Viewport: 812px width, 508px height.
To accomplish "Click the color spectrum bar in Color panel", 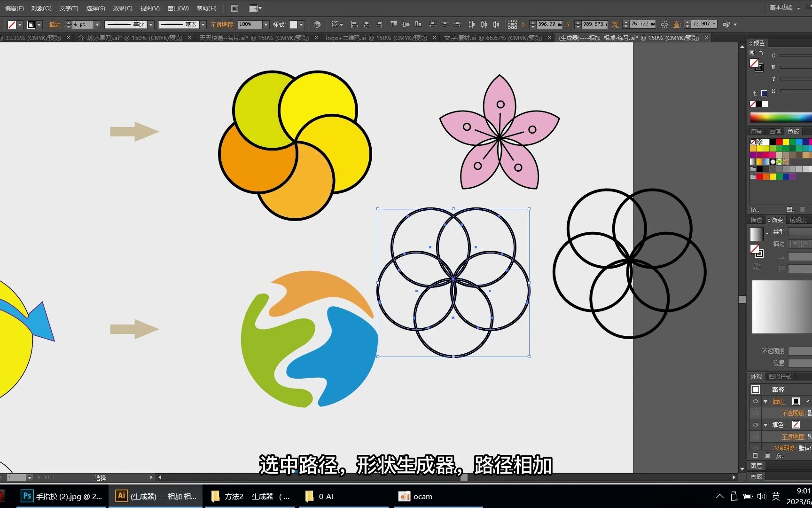I will [x=780, y=117].
